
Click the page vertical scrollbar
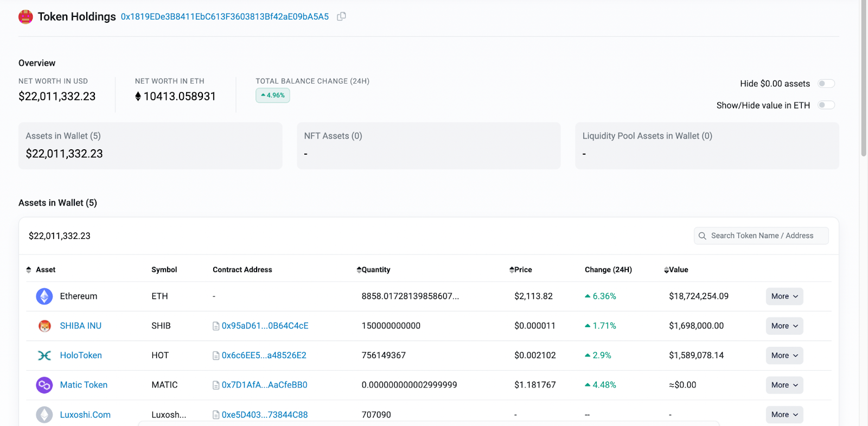click(x=863, y=81)
